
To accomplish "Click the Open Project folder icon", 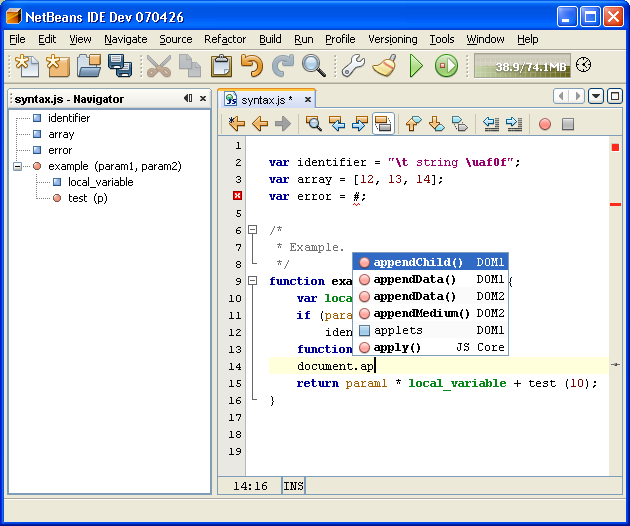I will [x=89, y=65].
